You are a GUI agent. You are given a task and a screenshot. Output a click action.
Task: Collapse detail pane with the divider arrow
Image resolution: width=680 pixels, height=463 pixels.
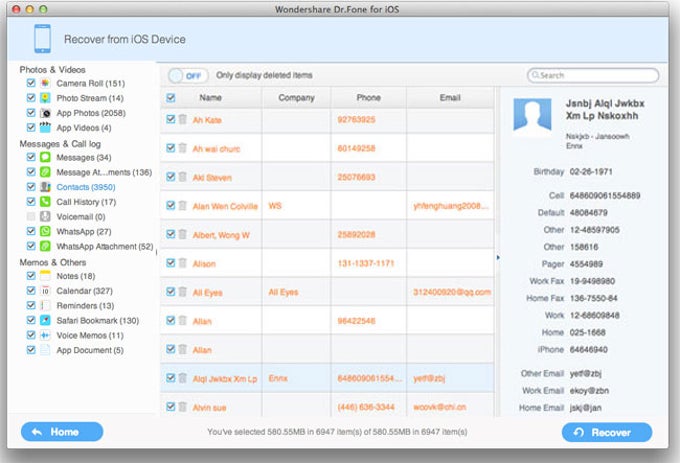coord(498,258)
